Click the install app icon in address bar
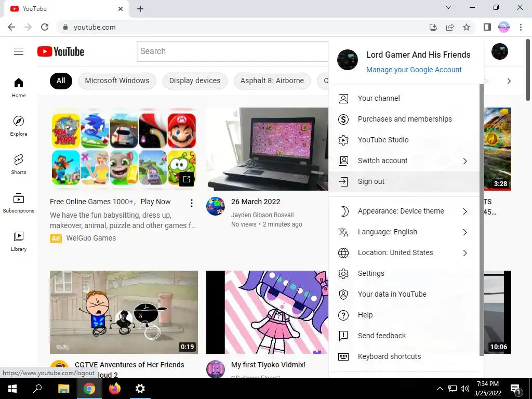This screenshot has height=399, width=532. coord(433,27)
